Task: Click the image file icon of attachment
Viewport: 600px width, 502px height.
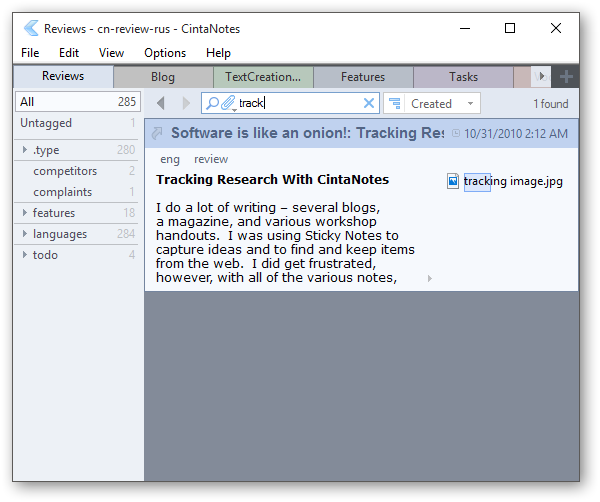Action: click(453, 181)
